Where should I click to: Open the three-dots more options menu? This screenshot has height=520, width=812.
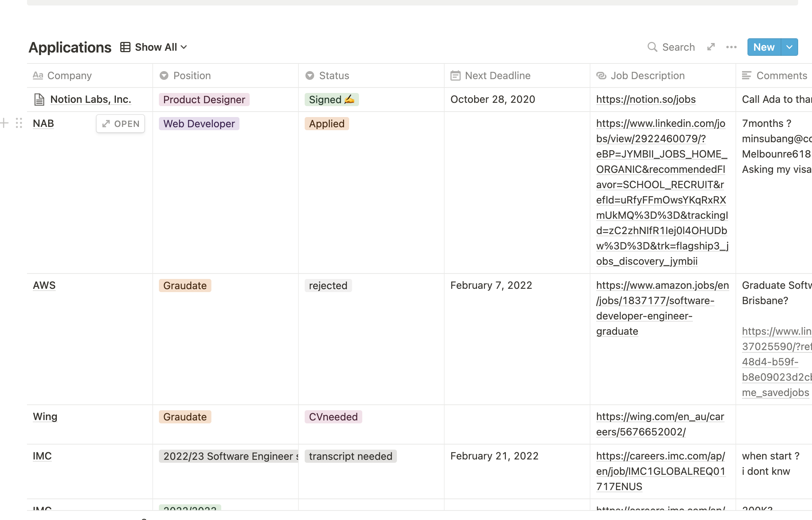[x=731, y=47]
